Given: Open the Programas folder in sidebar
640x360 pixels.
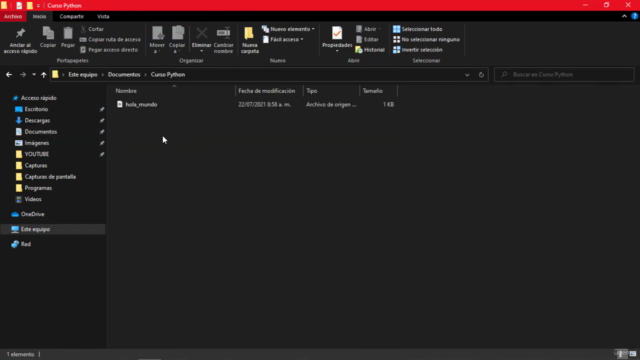Looking at the screenshot, I should point(38,188).
